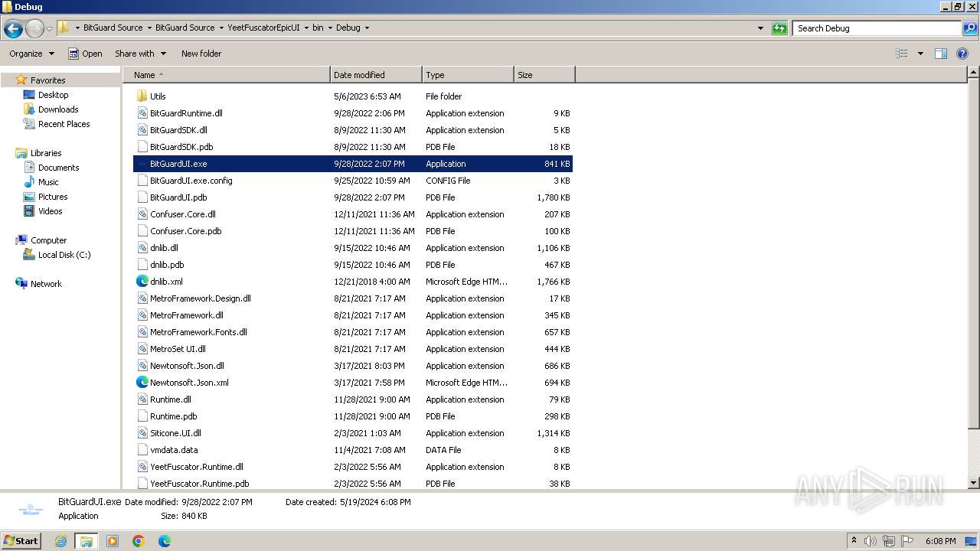The image size is (980, 551).
Task: Click the Desktop icon in Favorites
Action: coord(29,95)
